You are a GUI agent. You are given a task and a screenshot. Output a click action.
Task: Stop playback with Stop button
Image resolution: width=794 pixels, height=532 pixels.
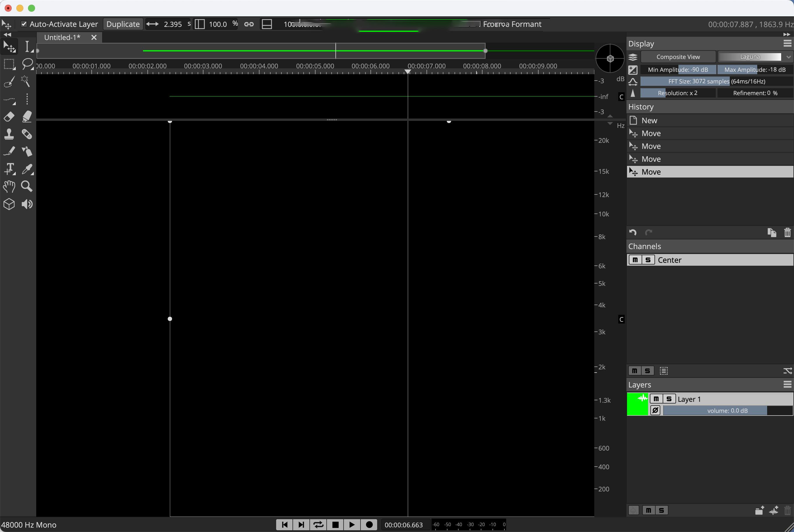tap(335, 525)
